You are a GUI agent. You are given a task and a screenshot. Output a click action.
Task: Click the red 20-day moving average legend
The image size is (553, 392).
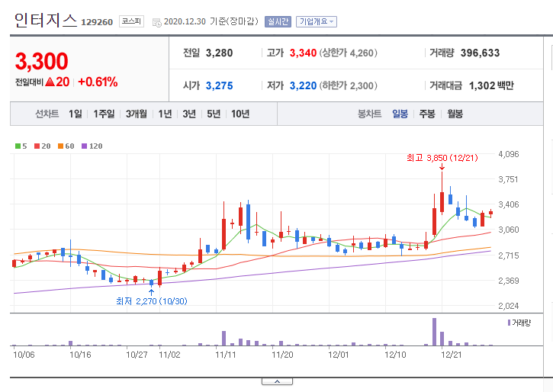point(42,146)
